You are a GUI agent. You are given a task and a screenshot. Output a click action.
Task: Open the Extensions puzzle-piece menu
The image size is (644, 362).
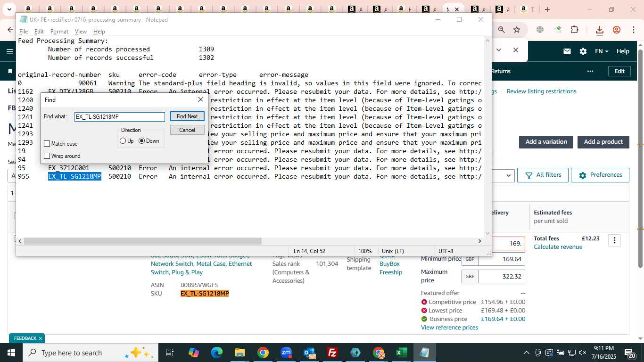click(574, 30)
